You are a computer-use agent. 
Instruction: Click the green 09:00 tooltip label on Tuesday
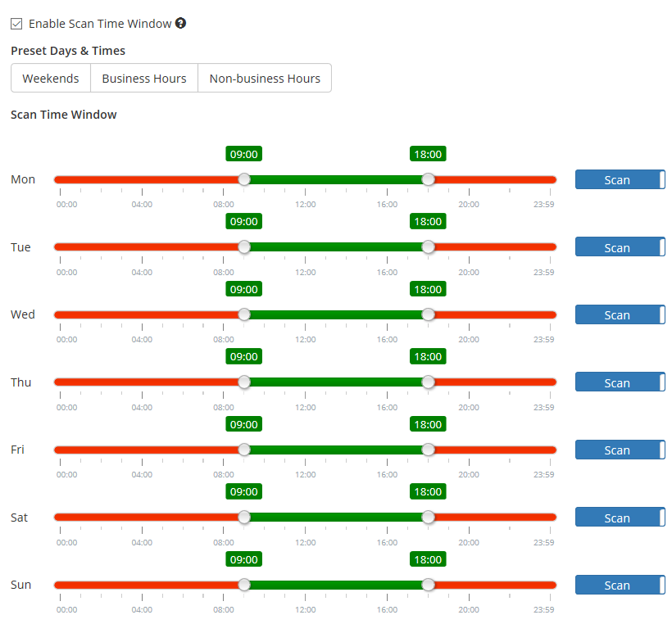[x=244, y=222]
